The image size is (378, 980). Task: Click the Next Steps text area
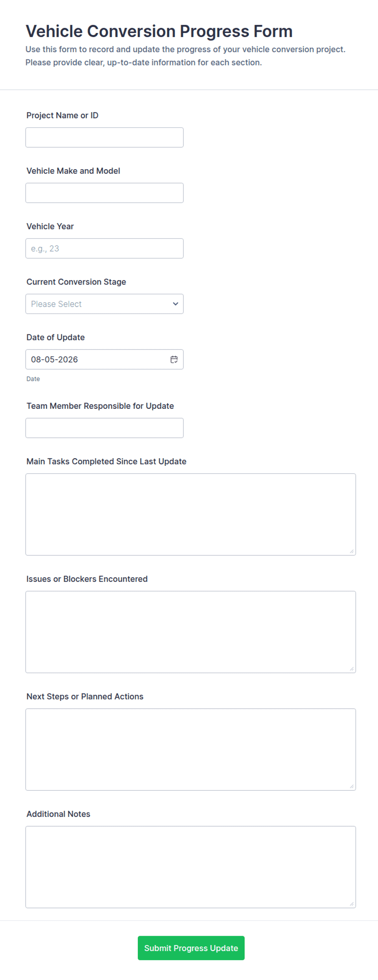click(x=191, y=749)
